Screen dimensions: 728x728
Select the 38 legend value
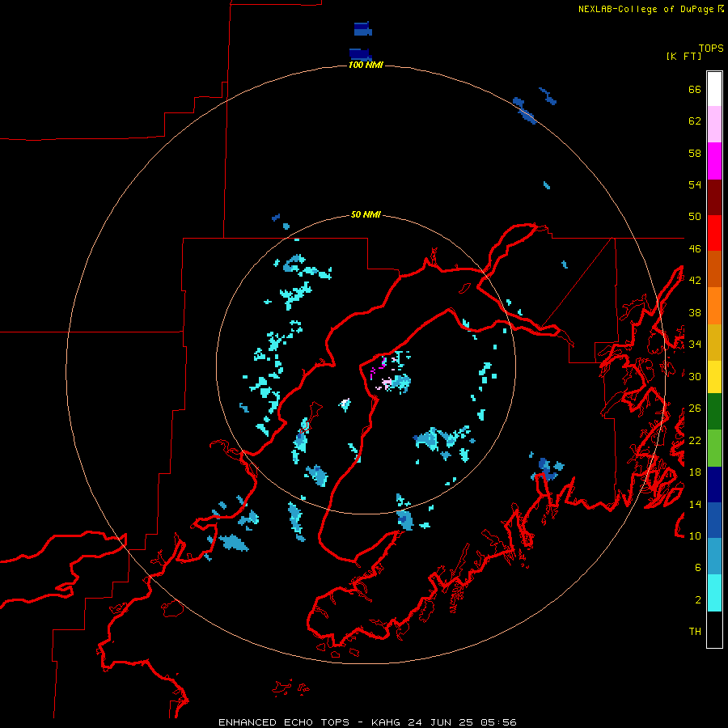(x=695, y=312)
